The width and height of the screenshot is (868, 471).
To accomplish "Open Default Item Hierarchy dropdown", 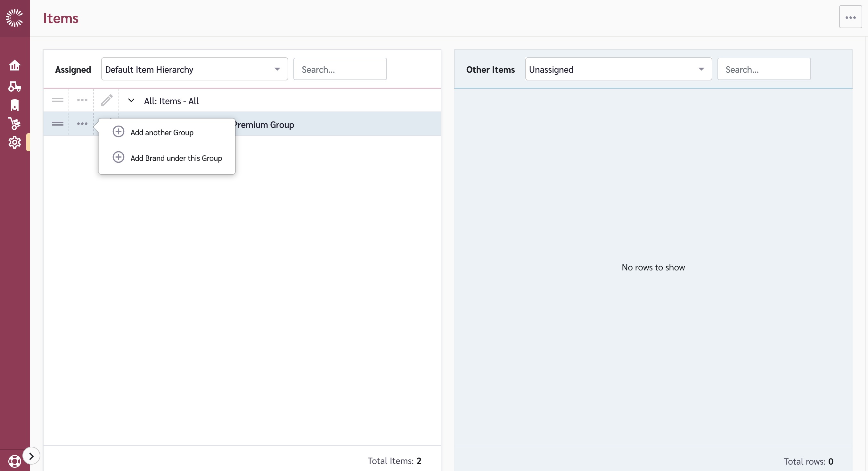I will (194, 69).
